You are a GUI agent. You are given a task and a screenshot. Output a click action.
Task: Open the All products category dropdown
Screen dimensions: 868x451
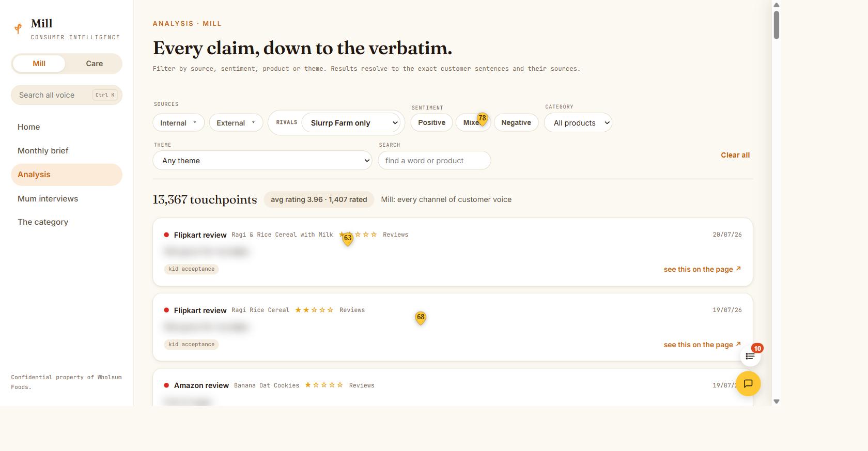point(578,123)
